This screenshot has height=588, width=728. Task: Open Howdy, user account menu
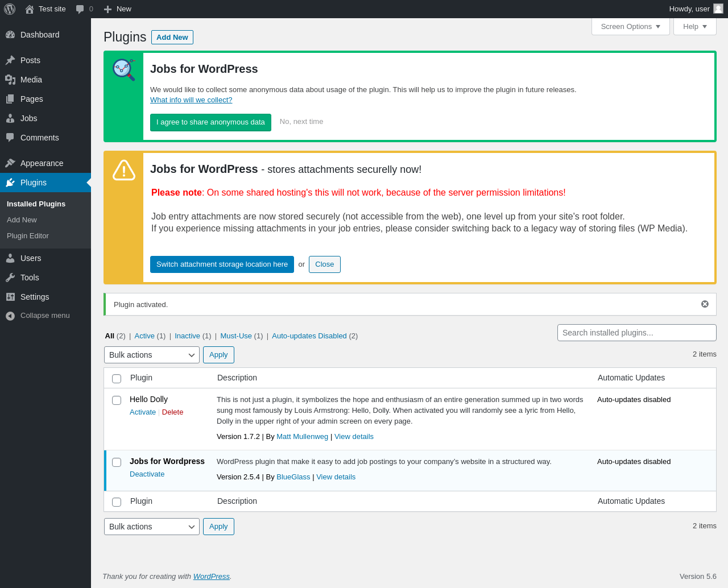(x=696, y=9)
